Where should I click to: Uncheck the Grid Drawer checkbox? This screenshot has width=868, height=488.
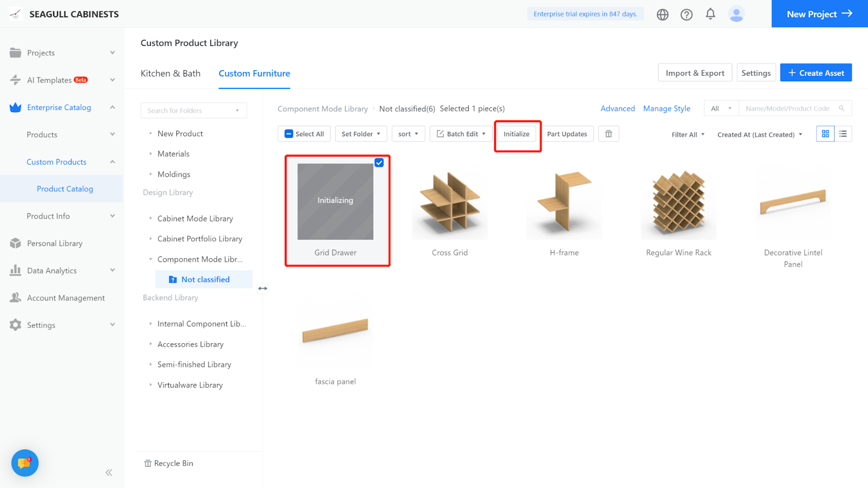click(x=379, y=163)
